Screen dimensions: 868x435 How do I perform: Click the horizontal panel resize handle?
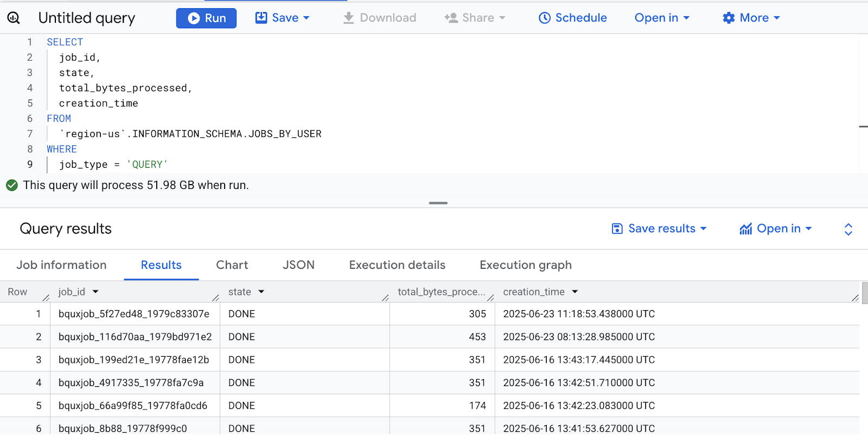coord(438,203)
